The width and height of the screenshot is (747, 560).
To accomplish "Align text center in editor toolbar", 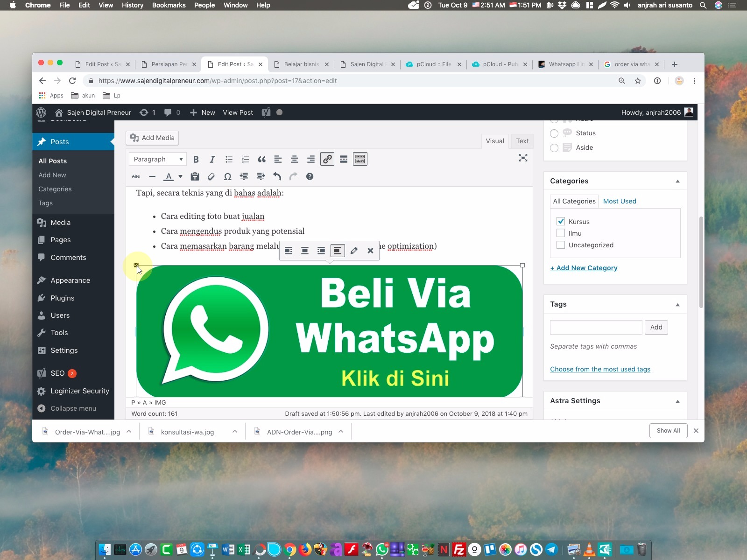I will pyautogui.click(x=294, y=159).
